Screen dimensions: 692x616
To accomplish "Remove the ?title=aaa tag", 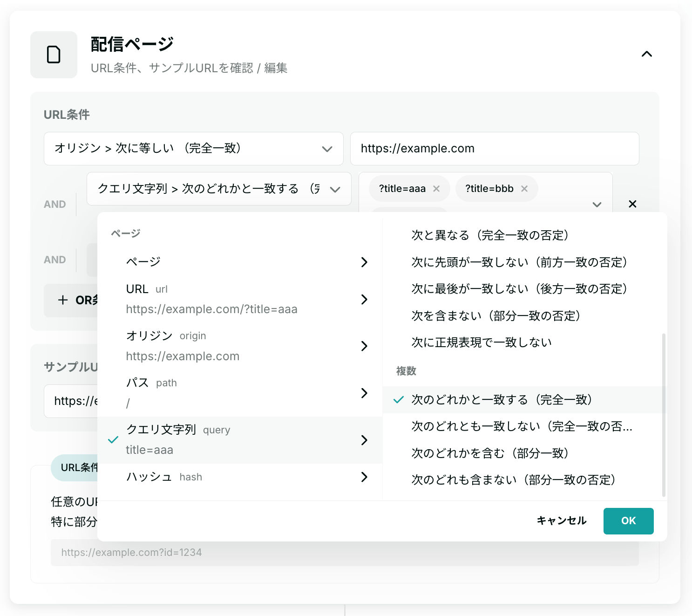I will click(436, 189).
